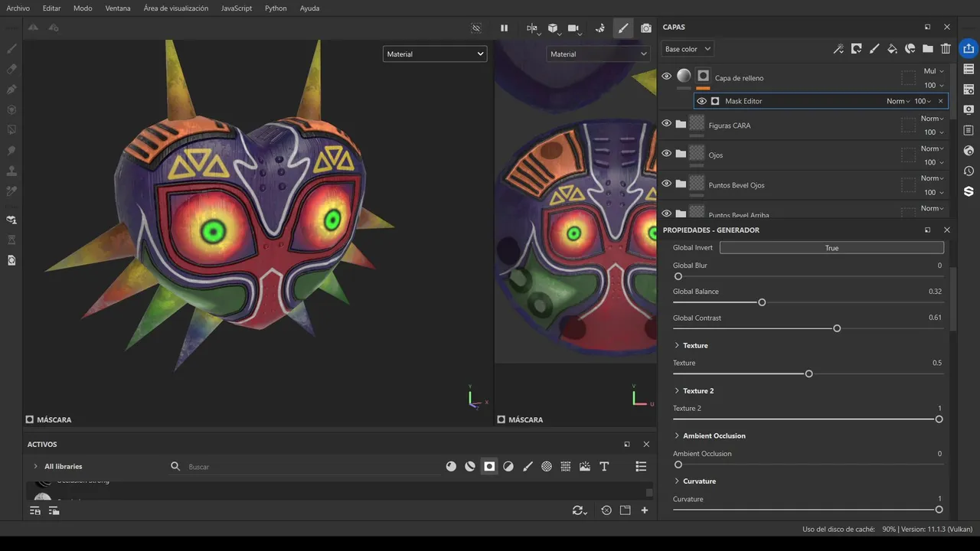Delete the selected layer with trash icon
Screen dimensions: 980x551
click(946, 49)
